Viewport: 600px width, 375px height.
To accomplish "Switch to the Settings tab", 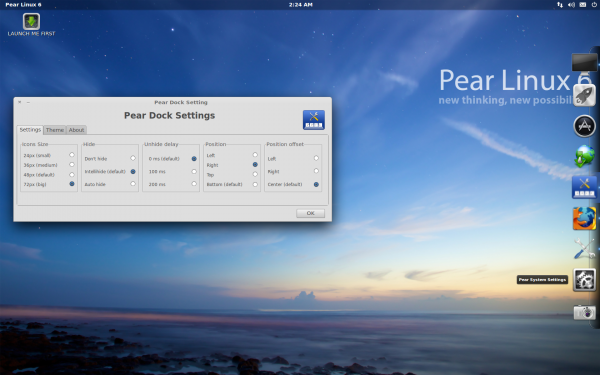I will pyautogui.click(x=30, y=130).
